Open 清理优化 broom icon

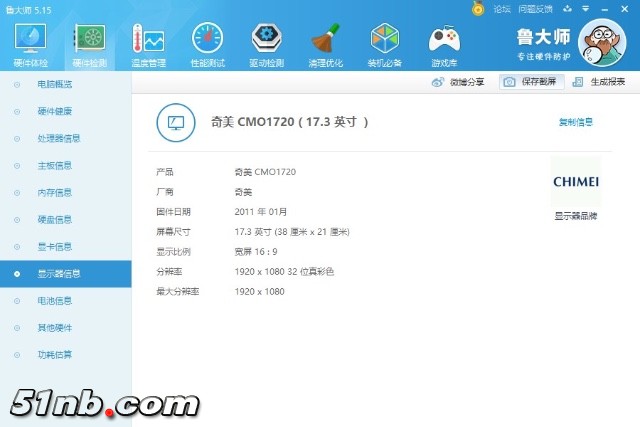point(325,38)
